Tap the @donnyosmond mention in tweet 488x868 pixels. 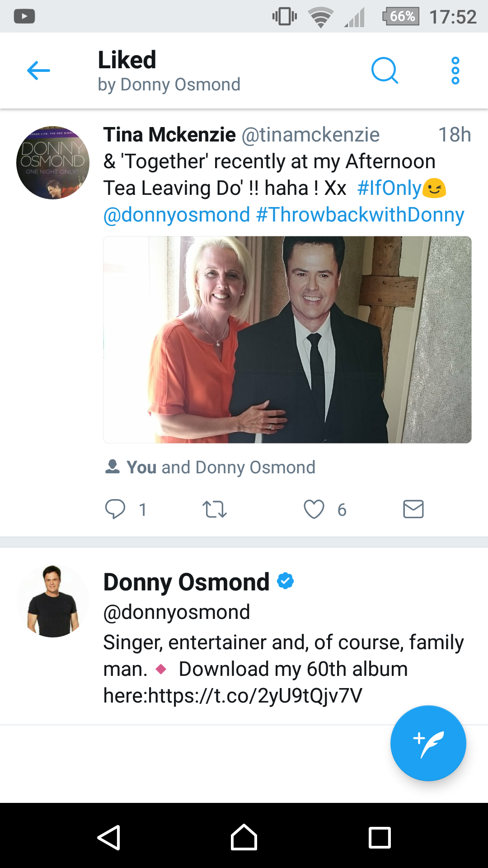point(177,215)
